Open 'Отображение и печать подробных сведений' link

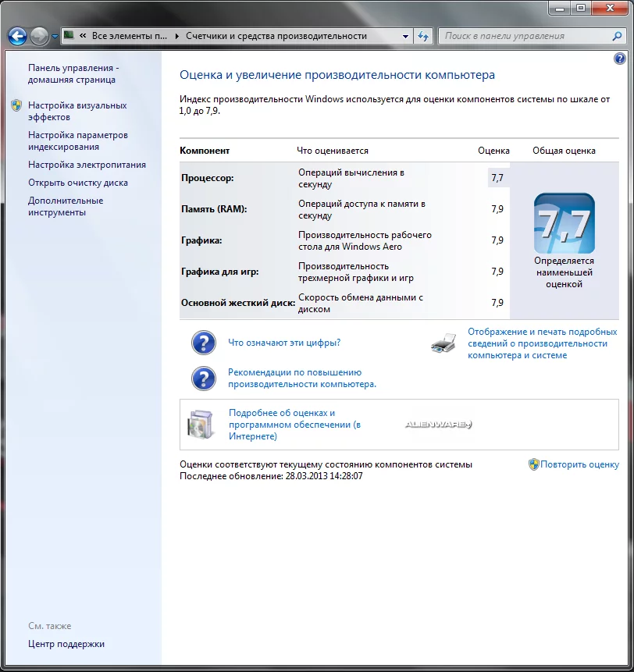coord(543,343)
